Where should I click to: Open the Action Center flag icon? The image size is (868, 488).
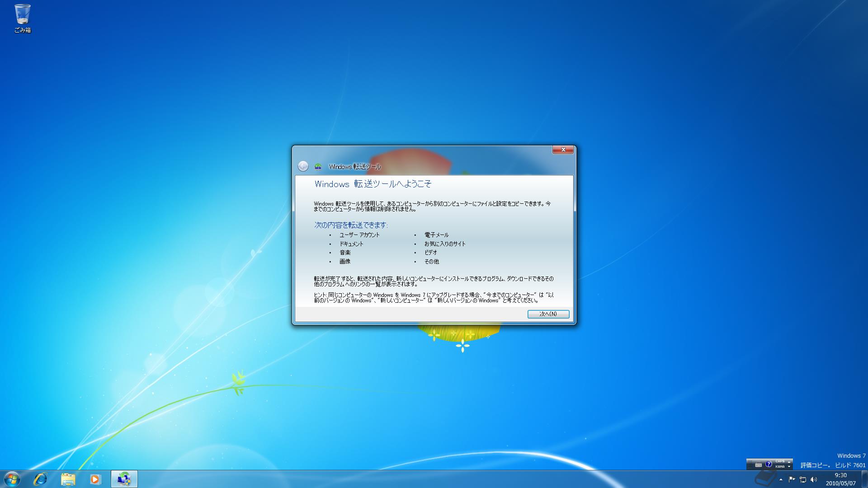[792, 479]
